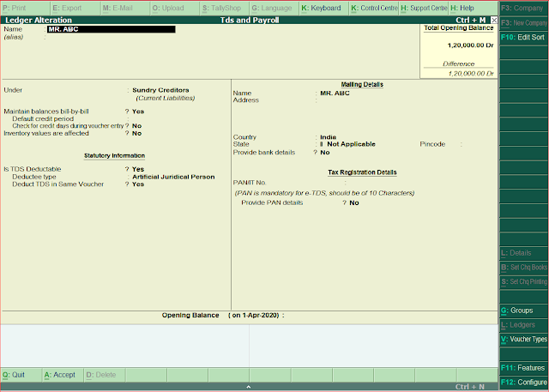Select M: E-Mail in top bar
The height and width of the screenshot is (392, 549).
coord(125,8)
